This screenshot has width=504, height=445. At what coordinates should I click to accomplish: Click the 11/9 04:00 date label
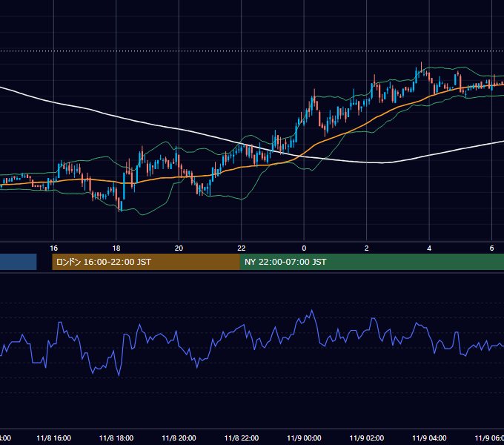point(429,438)
